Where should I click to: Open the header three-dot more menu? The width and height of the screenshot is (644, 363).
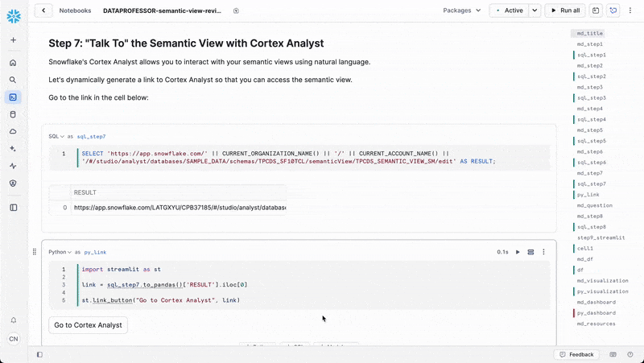coord(630,10)
